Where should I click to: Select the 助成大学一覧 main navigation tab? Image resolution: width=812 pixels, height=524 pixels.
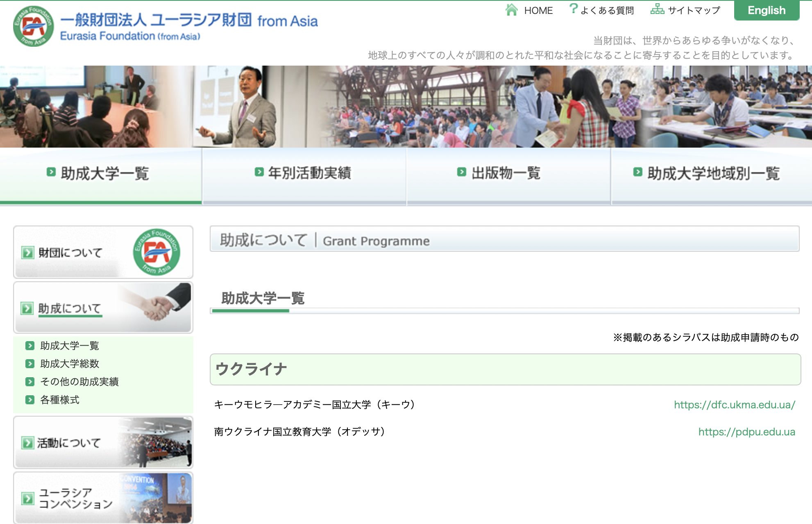coord(101,175)
